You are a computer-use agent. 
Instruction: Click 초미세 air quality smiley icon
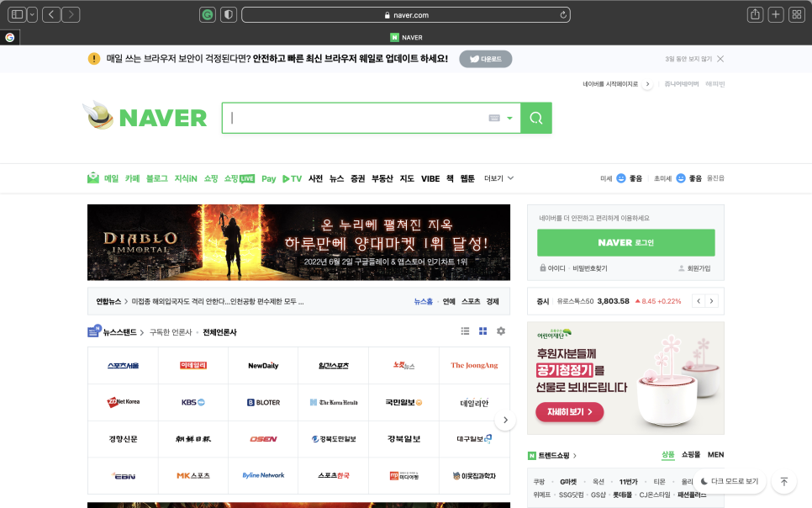(681, 178)
